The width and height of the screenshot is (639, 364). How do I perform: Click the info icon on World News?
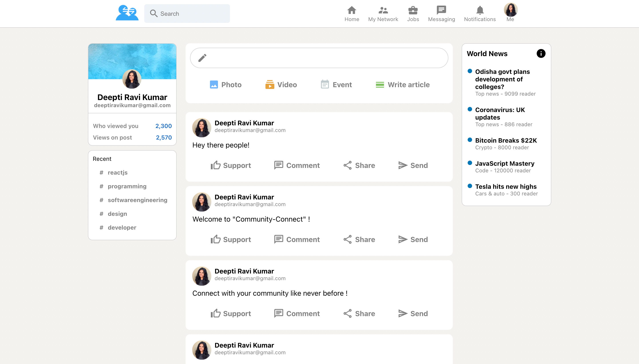point(541,53)
